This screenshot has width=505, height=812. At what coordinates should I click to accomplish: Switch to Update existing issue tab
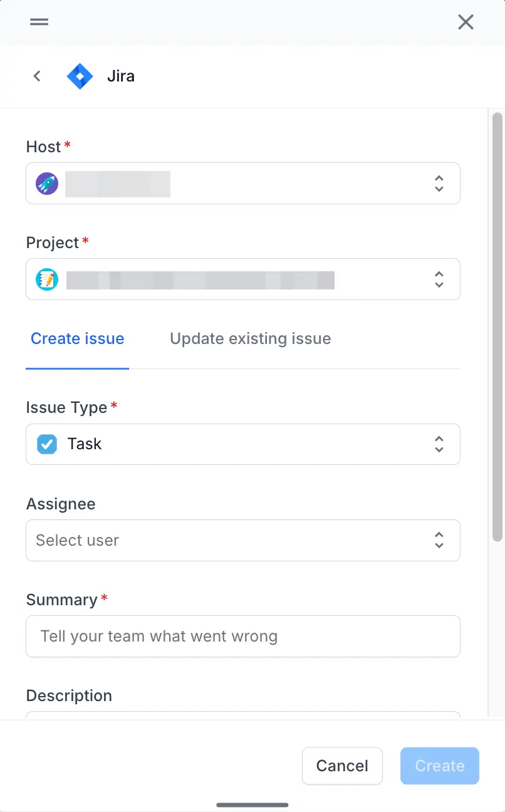(250, 339)
